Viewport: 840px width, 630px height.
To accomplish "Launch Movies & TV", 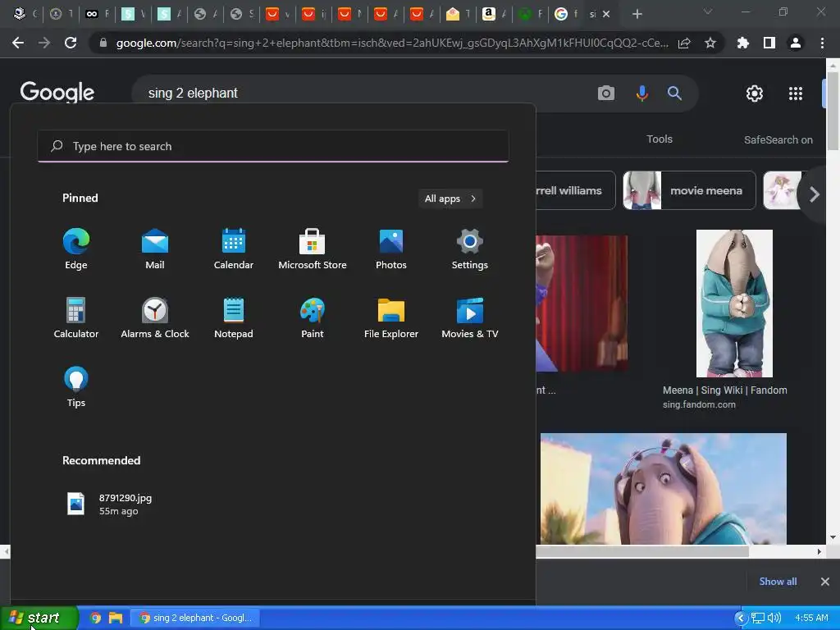I will [x=470, y=317].
